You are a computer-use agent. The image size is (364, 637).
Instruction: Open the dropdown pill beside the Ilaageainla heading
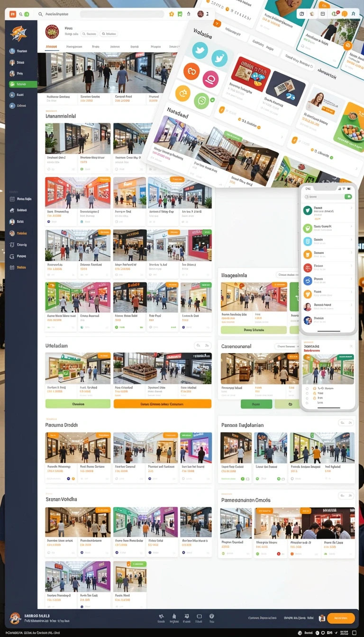288,275
